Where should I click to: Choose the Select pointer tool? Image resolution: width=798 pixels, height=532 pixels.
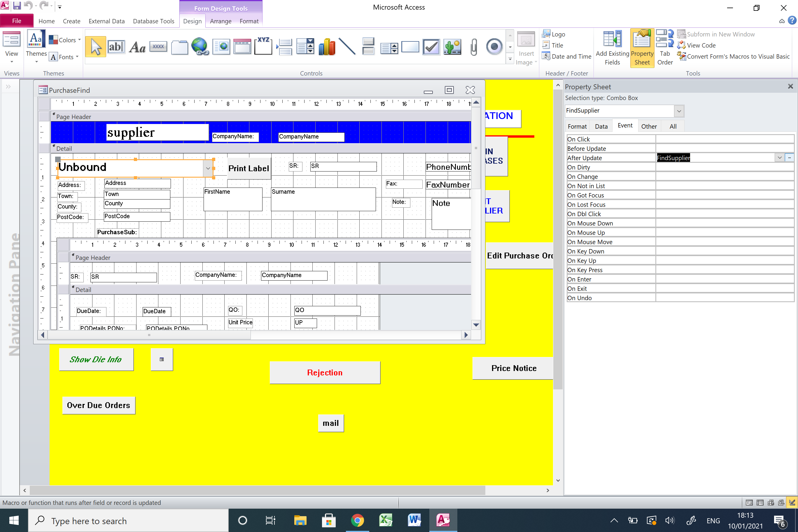point(95,47)
